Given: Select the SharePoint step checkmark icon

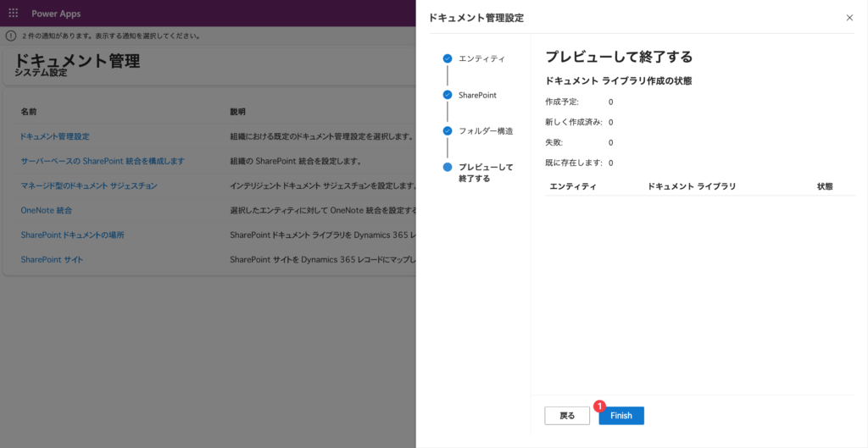Looking at the screenshot, I should click(x=448, y=95).
